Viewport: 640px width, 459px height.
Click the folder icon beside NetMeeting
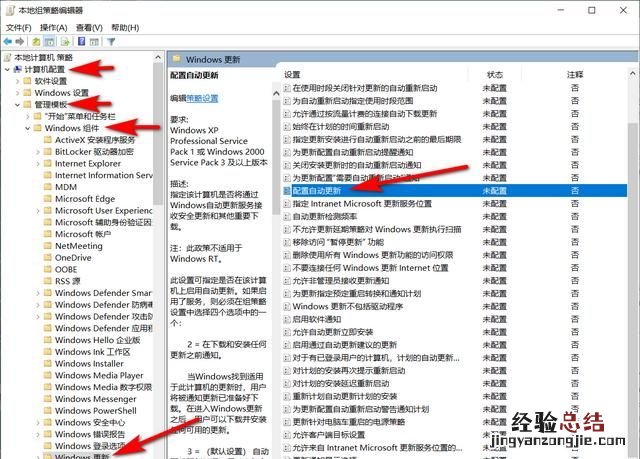(48, 246)
